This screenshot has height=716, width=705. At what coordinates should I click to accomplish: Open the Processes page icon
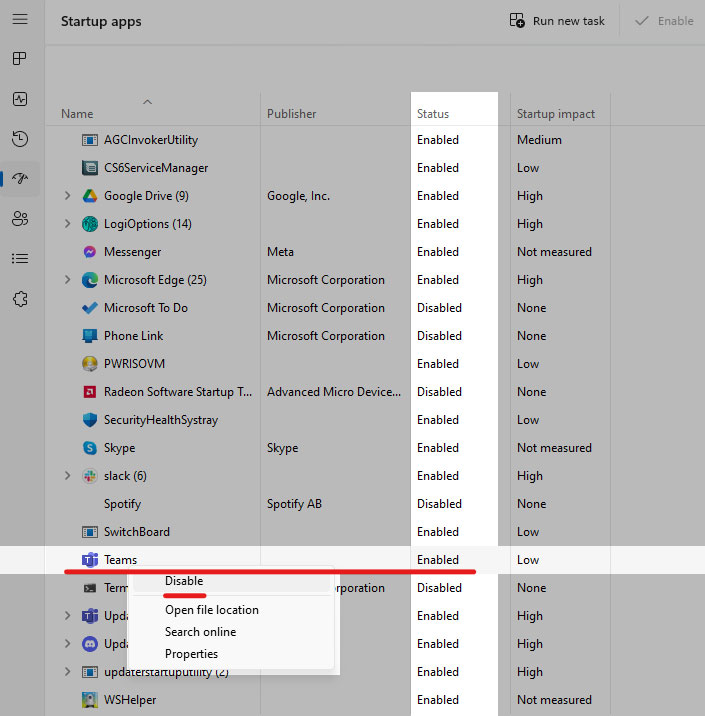(x=20, y=58)
